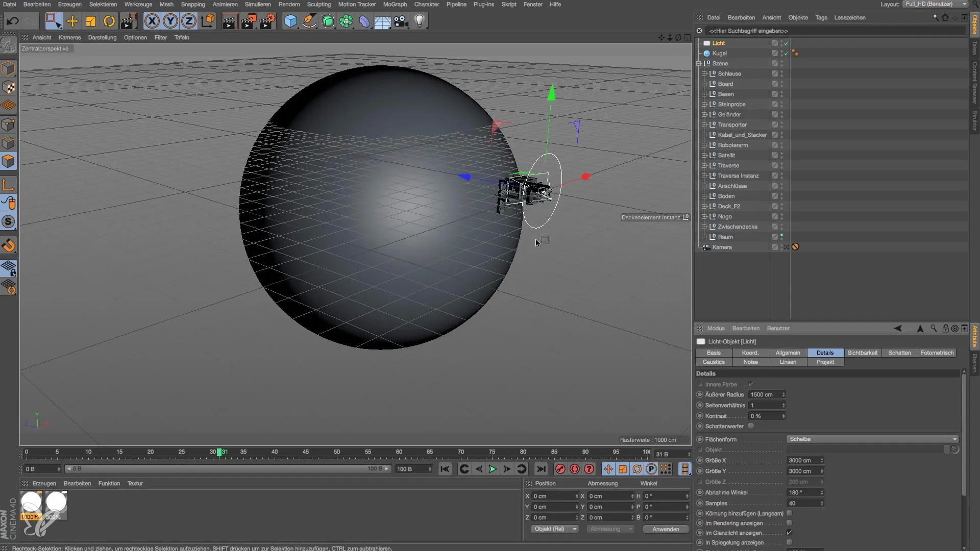
Task: Click the timeline frame slider at 31
Action: (219, 452)
